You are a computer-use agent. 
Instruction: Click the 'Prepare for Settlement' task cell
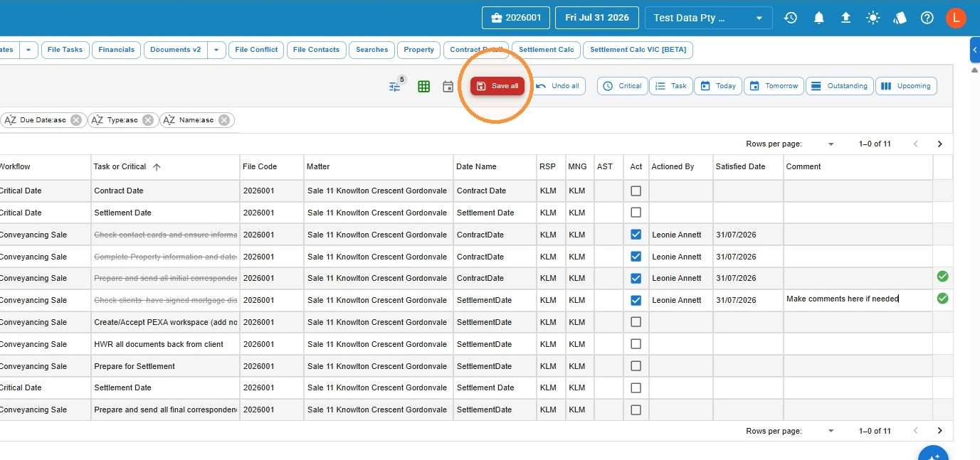click(165, 366)
